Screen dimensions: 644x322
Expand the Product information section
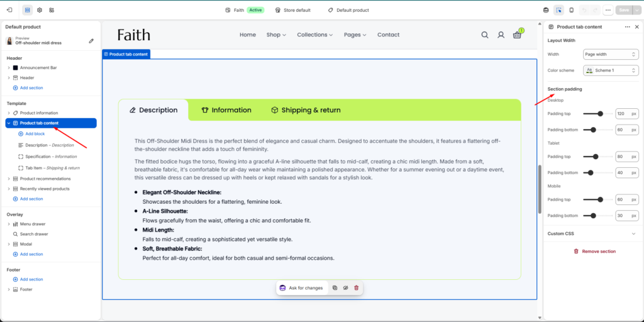click(x=9, y=113)
